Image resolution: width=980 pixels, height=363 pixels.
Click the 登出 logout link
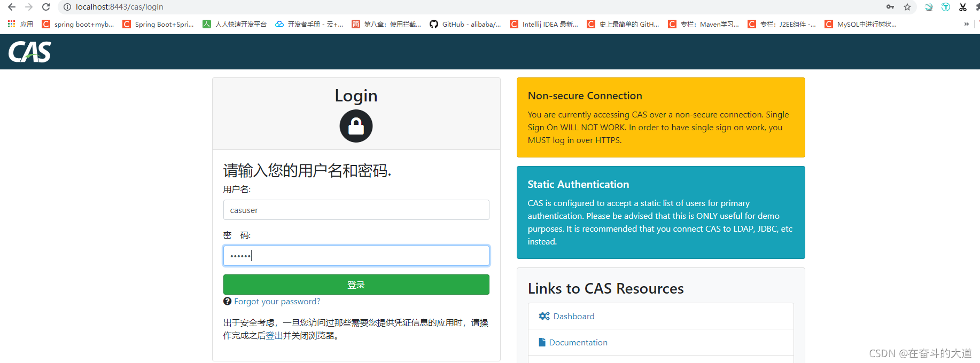pos(274,336)
